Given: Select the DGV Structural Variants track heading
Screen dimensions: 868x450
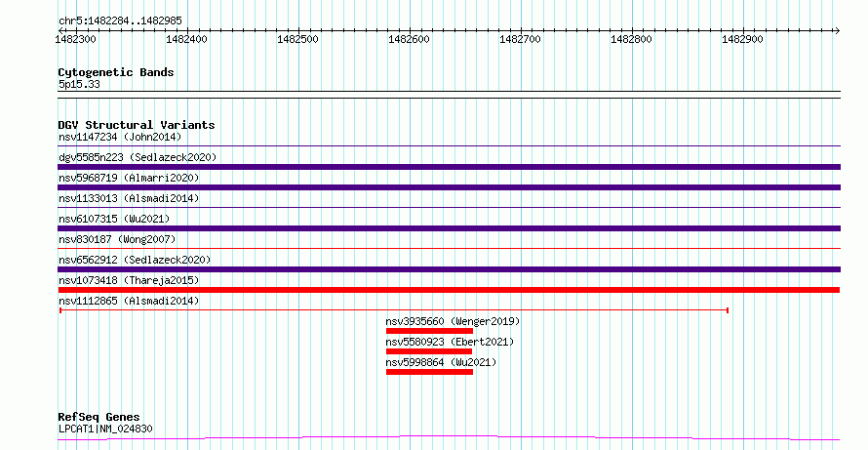Looking at the screenshot, I should pos(137,125).
